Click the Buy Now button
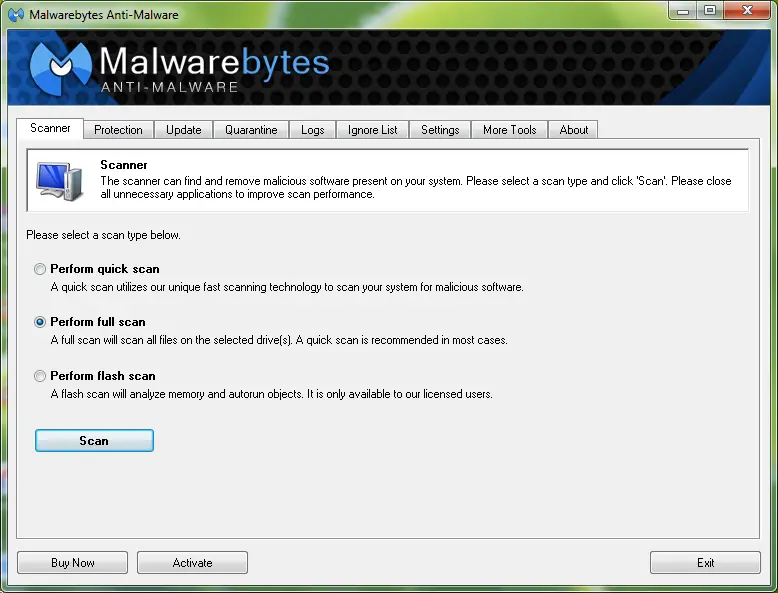Viewport: 778px width, 593px height. click(72, 563)
